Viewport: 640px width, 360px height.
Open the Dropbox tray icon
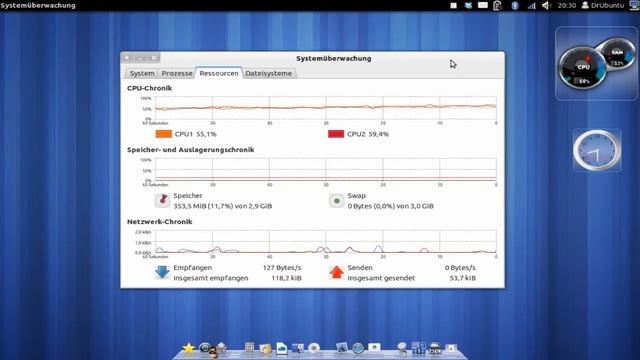468,5
